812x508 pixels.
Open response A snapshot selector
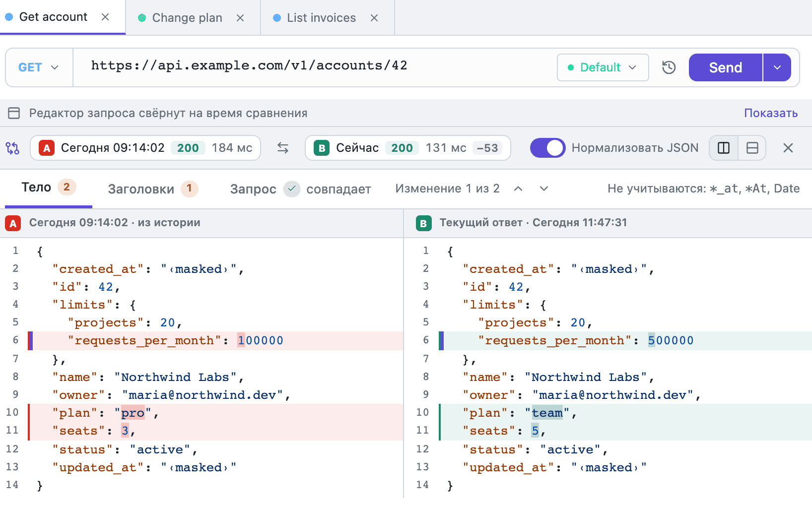pos(145,148)
